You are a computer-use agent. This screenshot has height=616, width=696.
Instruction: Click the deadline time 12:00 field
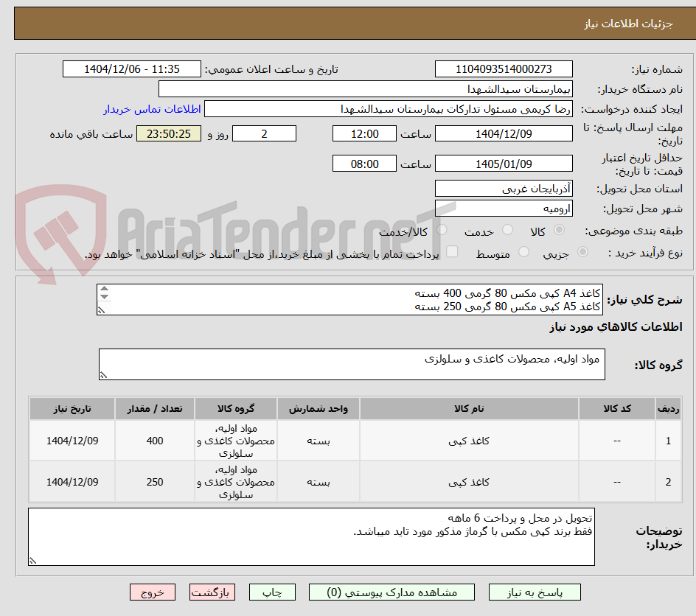(364, 133)
